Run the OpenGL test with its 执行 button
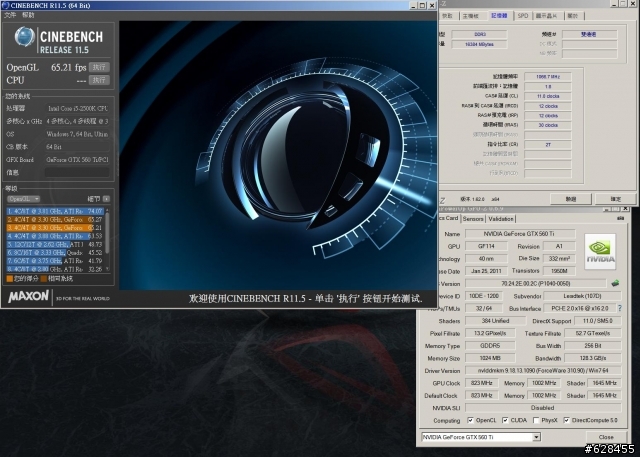640x457 pixels. [99, 67]
